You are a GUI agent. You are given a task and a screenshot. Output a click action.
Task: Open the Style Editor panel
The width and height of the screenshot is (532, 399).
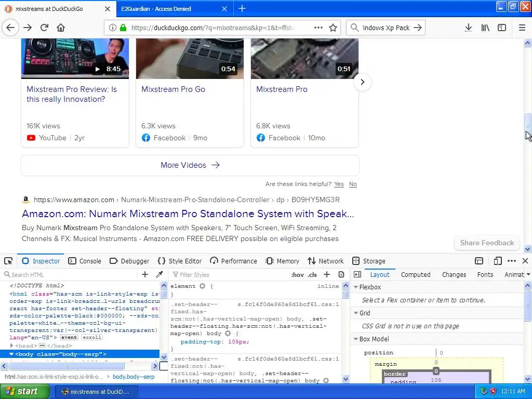click(180, 261)
